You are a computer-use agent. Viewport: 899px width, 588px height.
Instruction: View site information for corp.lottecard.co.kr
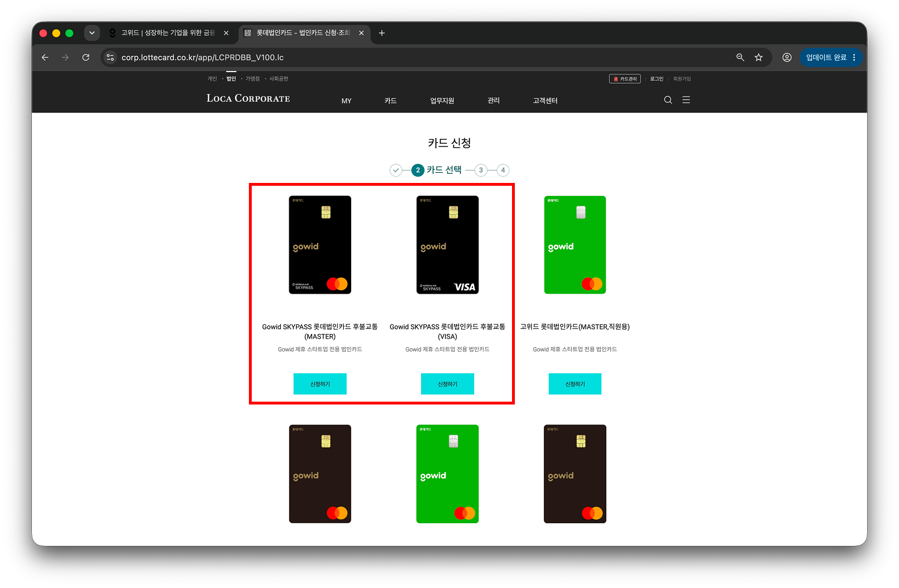coord(111,57)
